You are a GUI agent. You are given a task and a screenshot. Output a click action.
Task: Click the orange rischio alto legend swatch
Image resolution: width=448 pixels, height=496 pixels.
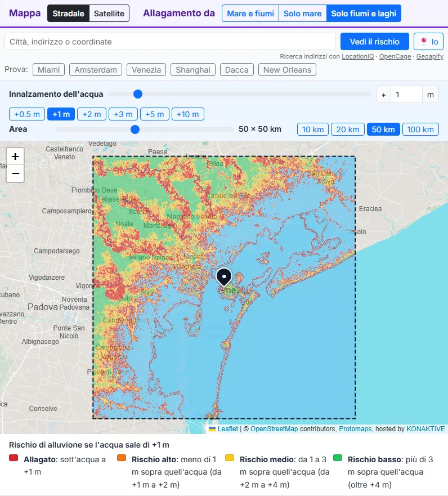pos(122,458)
